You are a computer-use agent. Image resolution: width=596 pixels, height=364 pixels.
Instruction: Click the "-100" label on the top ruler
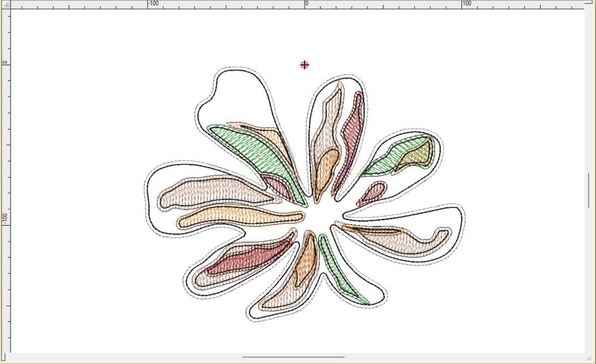click(x=153, y=4)
